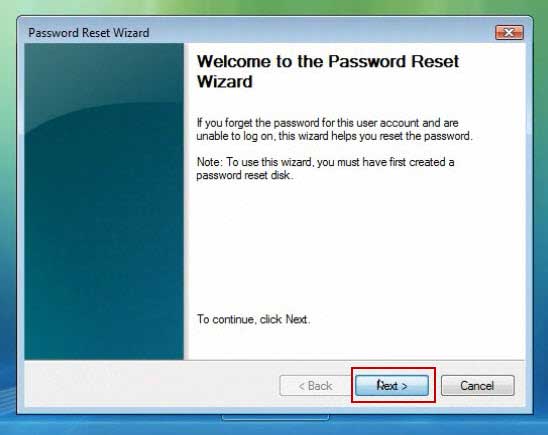Click blank title bar space beside the close button
Viewport: 548px width, 435px height.
322,32
